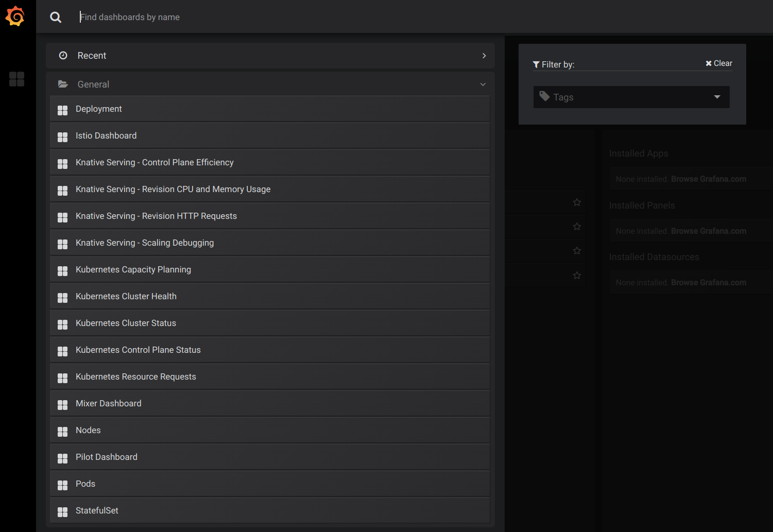Image resolution: width=773 pixels, height=532 pixels.
Task: Open Kubernetes Cluster Status dashboard
Action: (x=270, y=323)
